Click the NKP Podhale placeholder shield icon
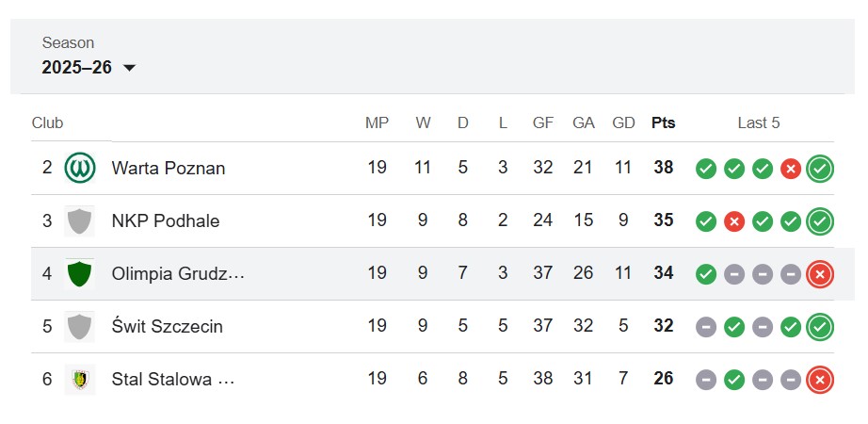868x424 pixels. coord(80,221)
